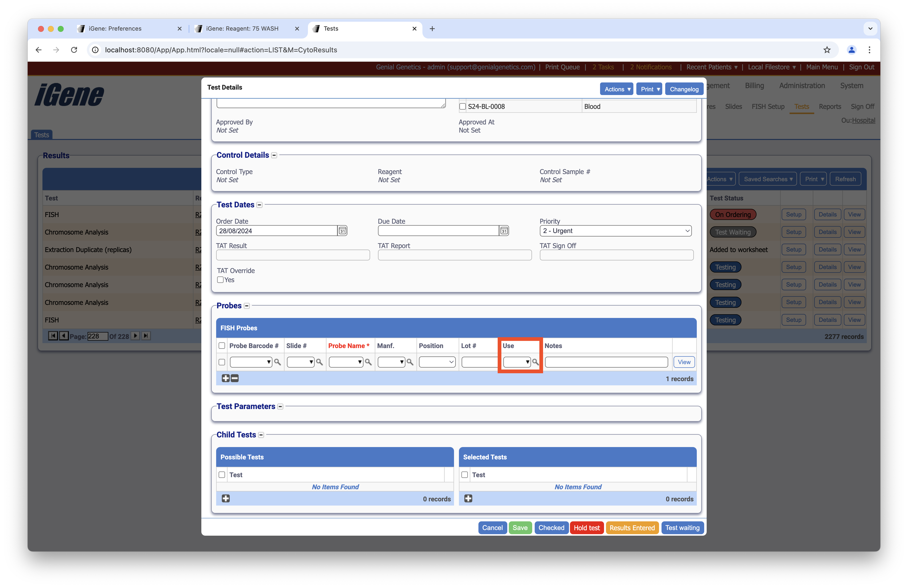Enable the TAT Override Yes checkbox
908x588 pixels.
click(x=220, y=280)
